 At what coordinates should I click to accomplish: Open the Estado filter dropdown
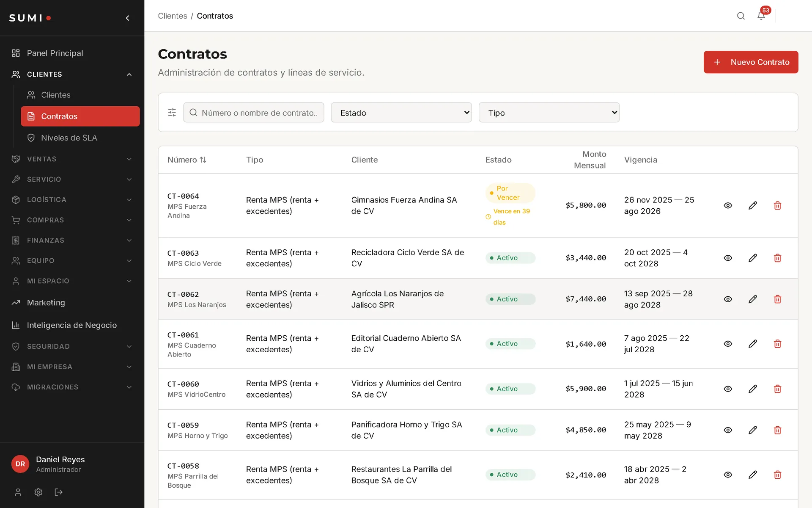(x=401, y=113)
